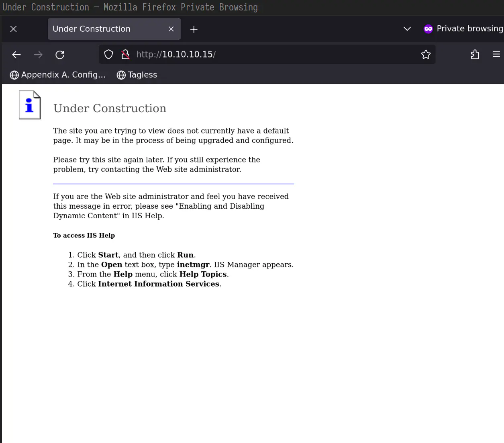
Task: Click the forward navigation arrow
Action: coord(38,55)
